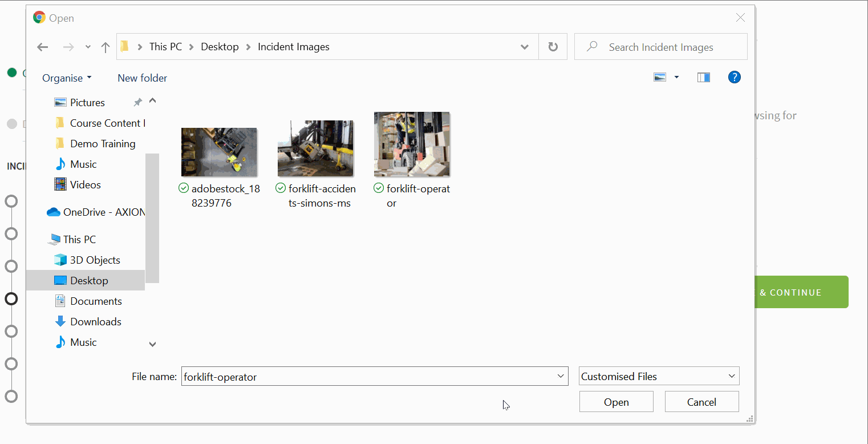Go up one folder level

pyautogui.click(x=105, y=47)
